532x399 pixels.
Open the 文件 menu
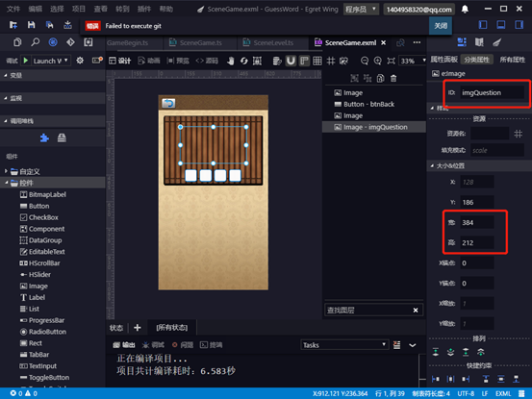coord(13,10)
